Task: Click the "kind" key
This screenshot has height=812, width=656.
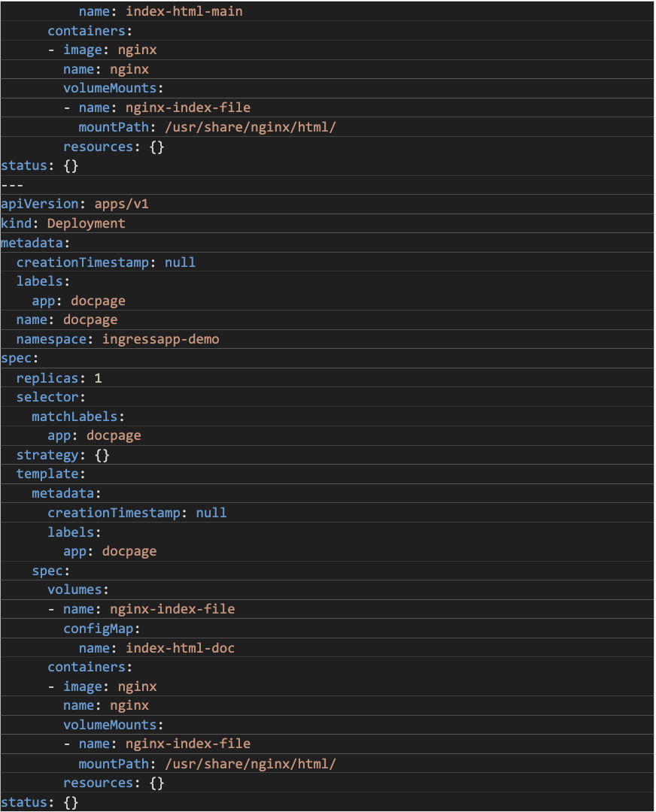Action: click(17, 223)
